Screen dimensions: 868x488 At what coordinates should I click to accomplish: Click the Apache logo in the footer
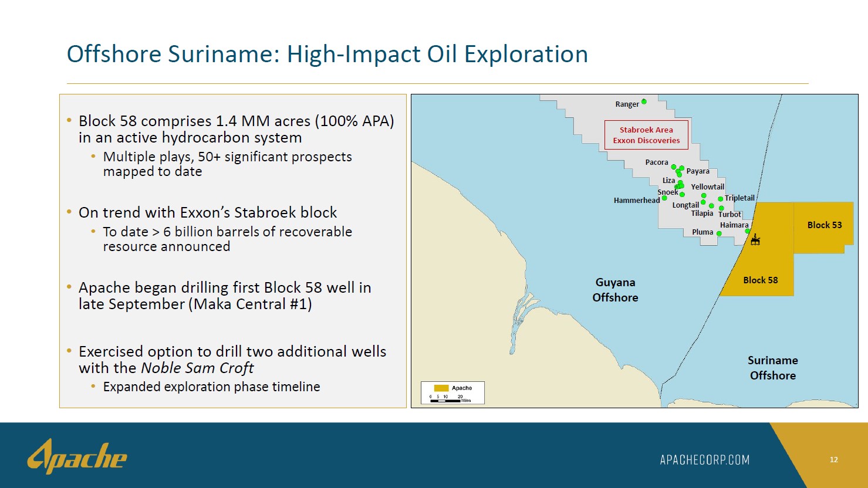click(77, 456)
